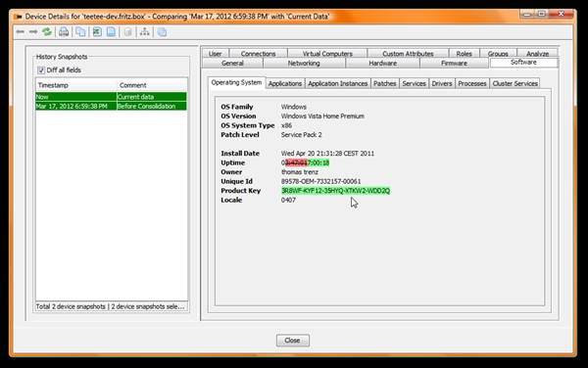Click the Owner value 'thomas trenz'
Screen dimensions: 588x368
pyautogui.click(x=300, y=172)
